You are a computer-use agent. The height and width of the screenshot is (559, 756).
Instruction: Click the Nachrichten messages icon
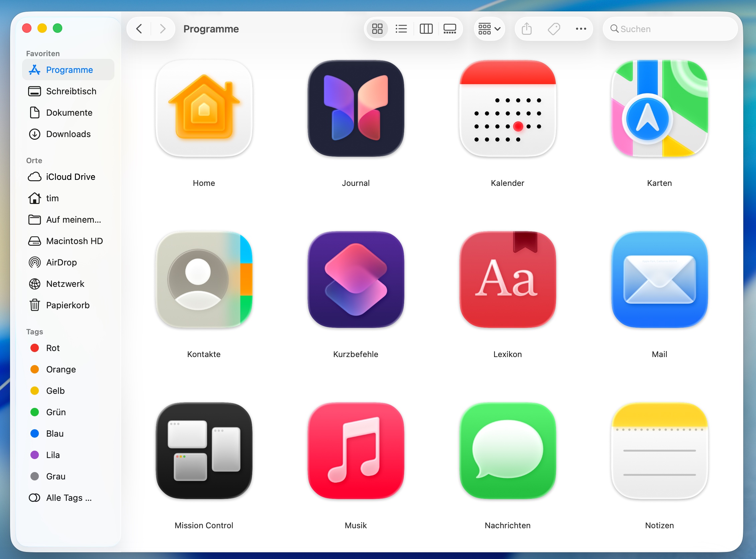(507, 451)
